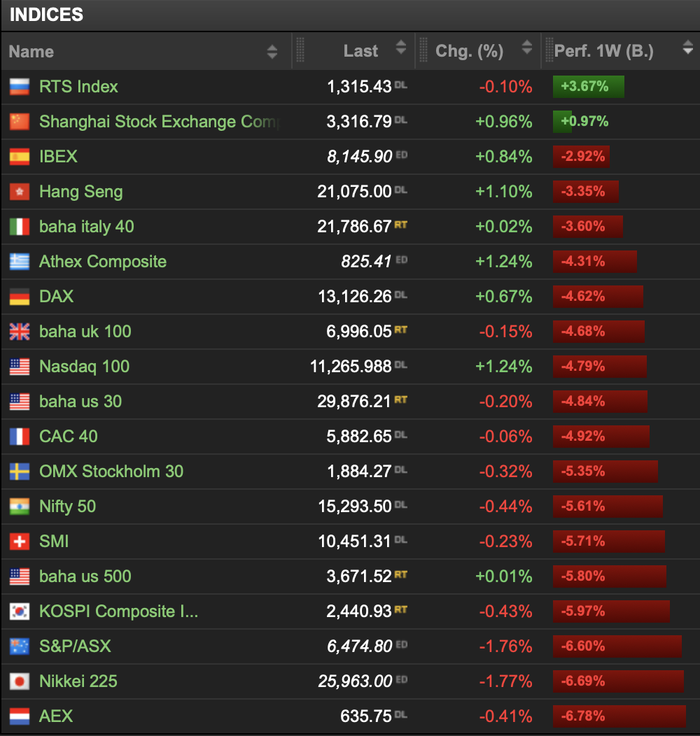Click the last price 11,265.988
700x736 pixels.
[351, 367]
